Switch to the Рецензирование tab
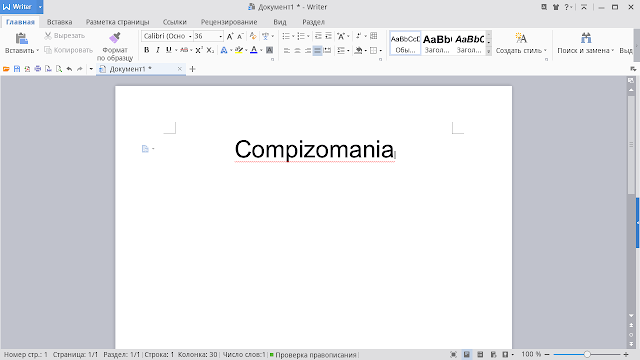The height and width of the screenshot is (360, 640). (229, 22)
